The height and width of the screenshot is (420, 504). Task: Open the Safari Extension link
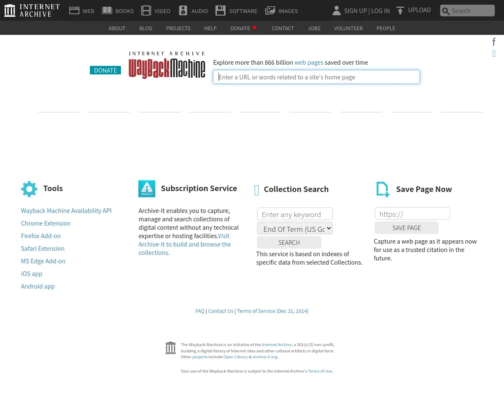43,248
